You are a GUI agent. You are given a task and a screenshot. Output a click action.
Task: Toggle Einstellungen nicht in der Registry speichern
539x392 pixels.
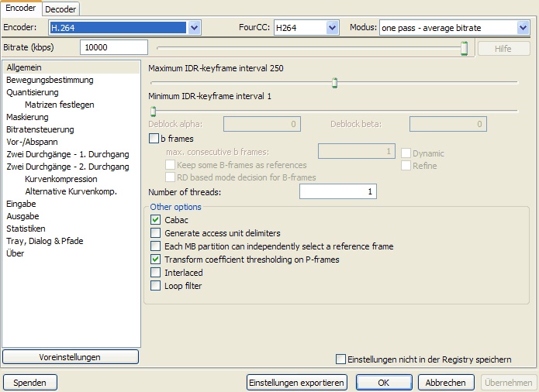(x=340, y=359)
